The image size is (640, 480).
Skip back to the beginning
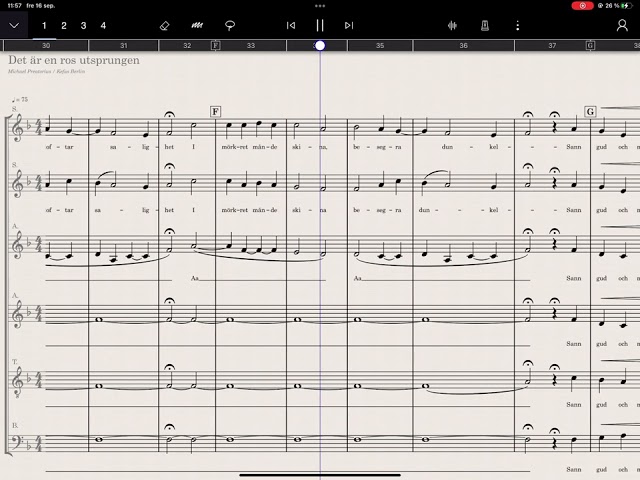pos(291,25)
